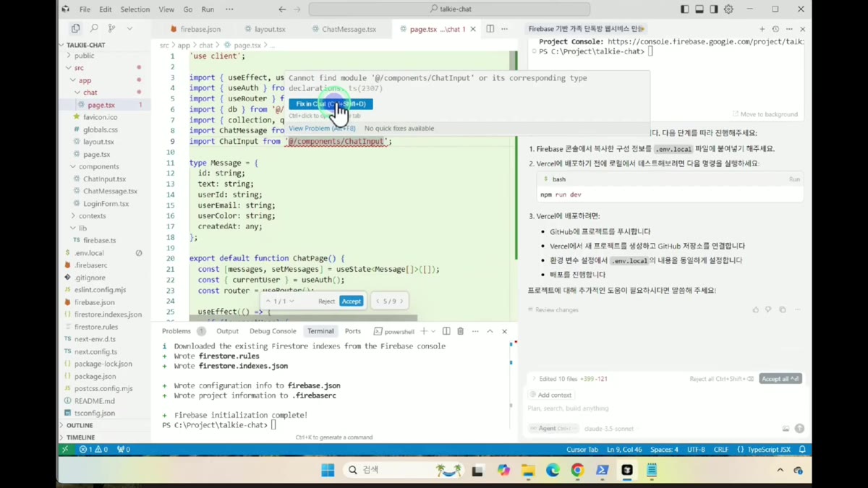This screenshot has height=488, width=868.
Task: Toggle the secondary side bar layout icon
Action: pos(714,9)
